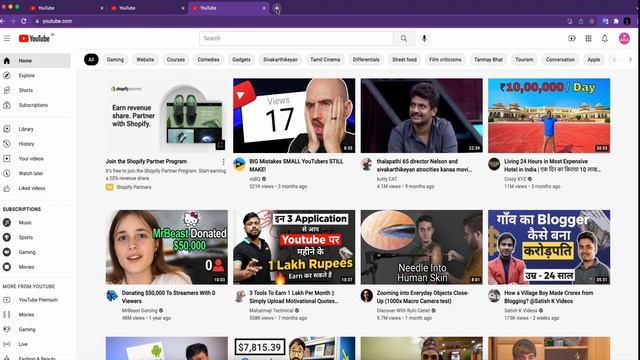Open the Shopify ad banner image
Viewport: 640px width, 360px height.
pos(167,116)
